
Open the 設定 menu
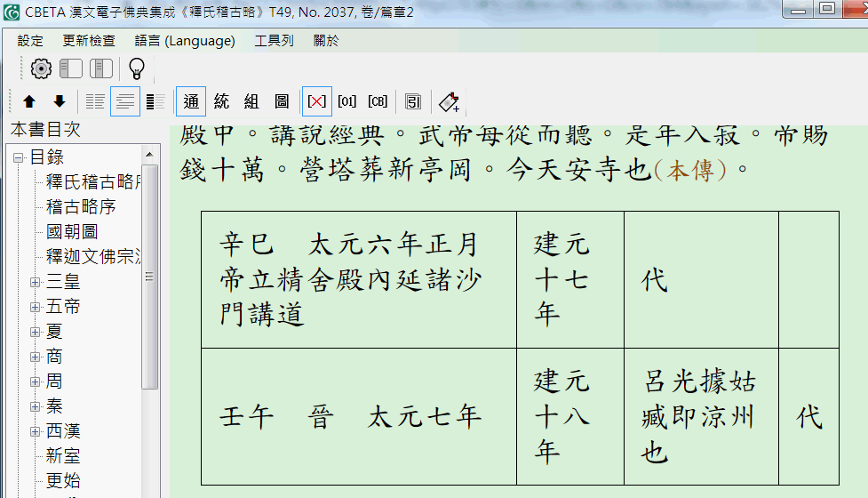tap(30, 41)
